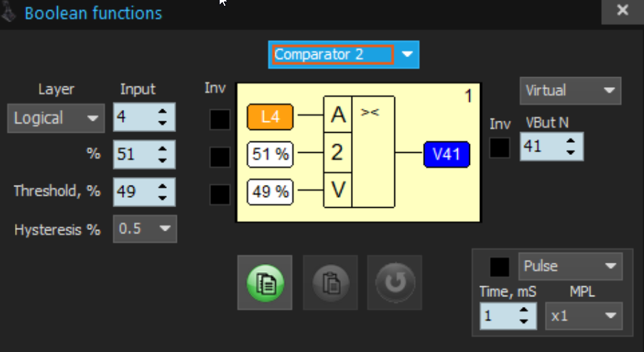Expand the MPL x1 multiplier dropdown

pos(608,315)
